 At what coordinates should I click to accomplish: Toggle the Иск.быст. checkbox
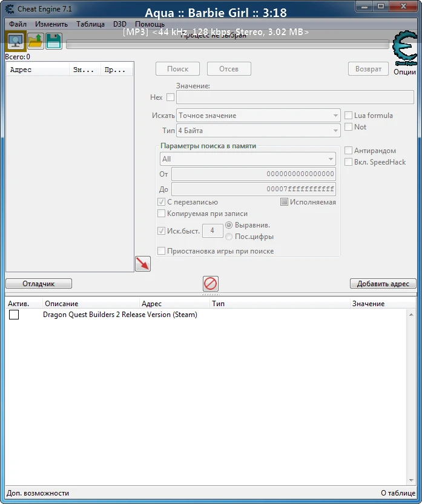coord(162,231)
